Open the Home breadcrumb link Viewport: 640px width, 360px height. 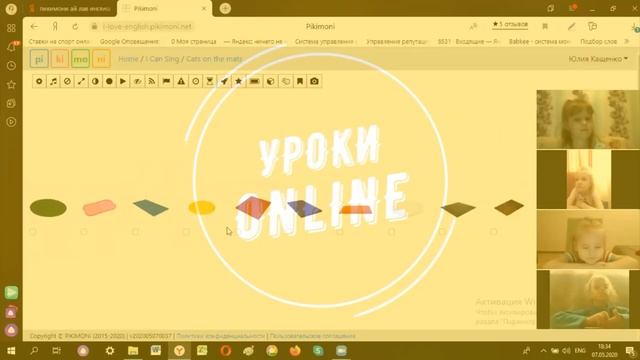pyautogui.click(x=128, y=59)
